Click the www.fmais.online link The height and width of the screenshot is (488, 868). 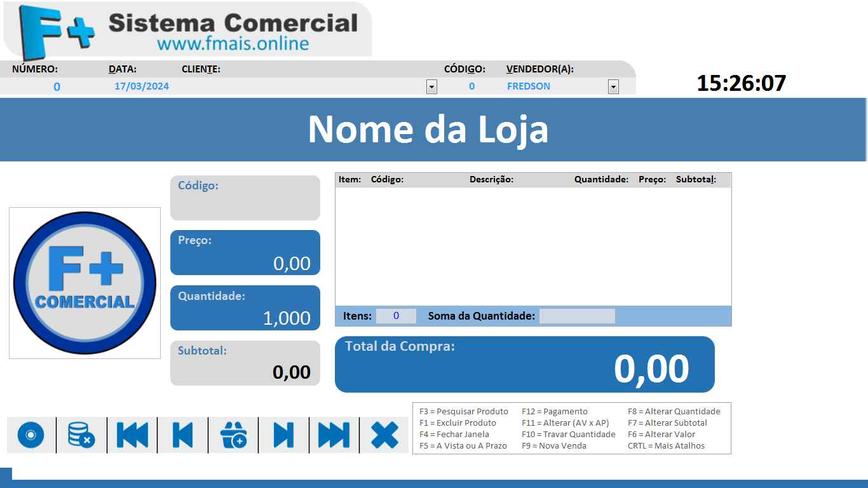coord(233,44)
